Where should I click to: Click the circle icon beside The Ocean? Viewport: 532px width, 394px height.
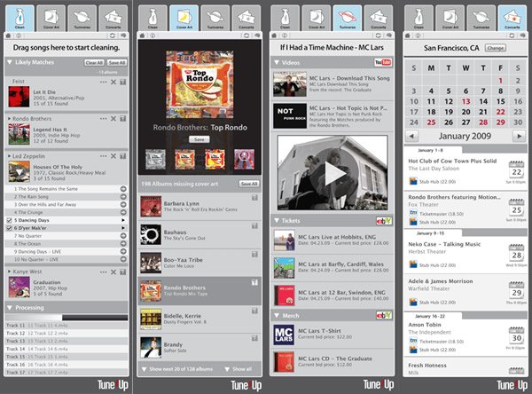click(123, 243)
